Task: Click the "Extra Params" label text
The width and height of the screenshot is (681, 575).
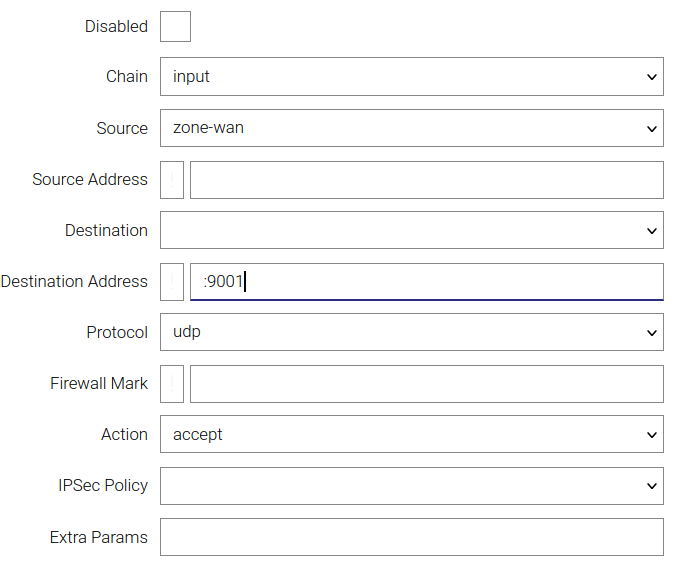Action: 99,537
